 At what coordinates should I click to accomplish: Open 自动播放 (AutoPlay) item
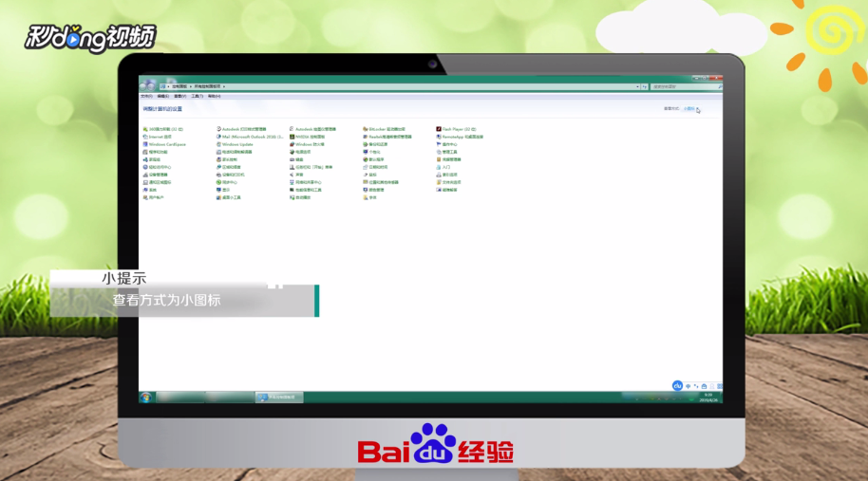tap(300, 197)
